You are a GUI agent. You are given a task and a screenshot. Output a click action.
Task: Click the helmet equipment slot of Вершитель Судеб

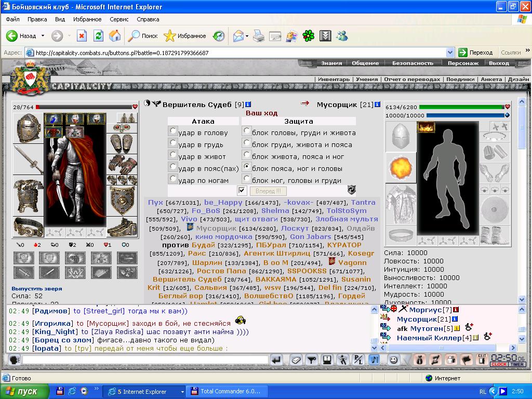tap(28, 128)
